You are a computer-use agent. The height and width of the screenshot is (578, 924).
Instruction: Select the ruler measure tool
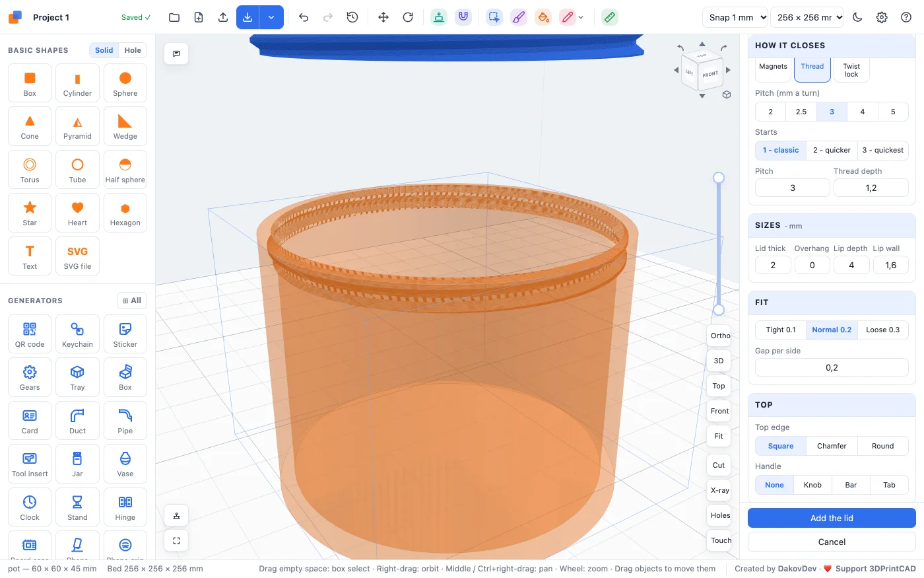click(x=610, y=17)
